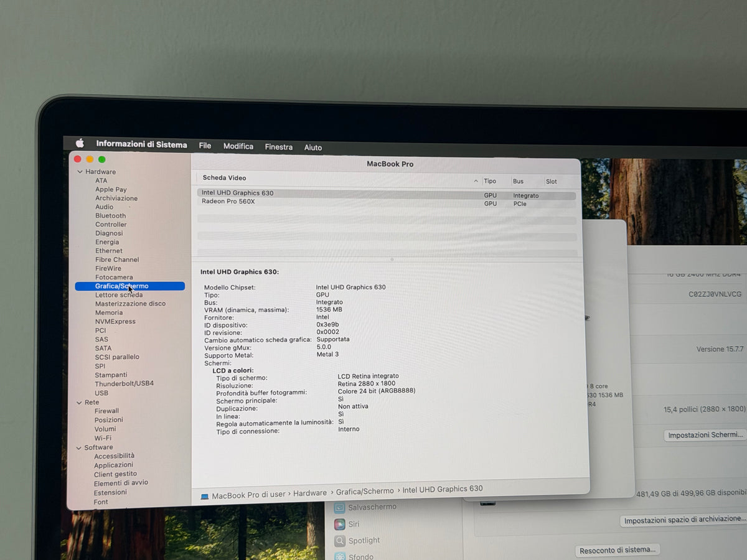Select Stampanti in the sidebar
The image size is (747, 560).
pos(111,375)
